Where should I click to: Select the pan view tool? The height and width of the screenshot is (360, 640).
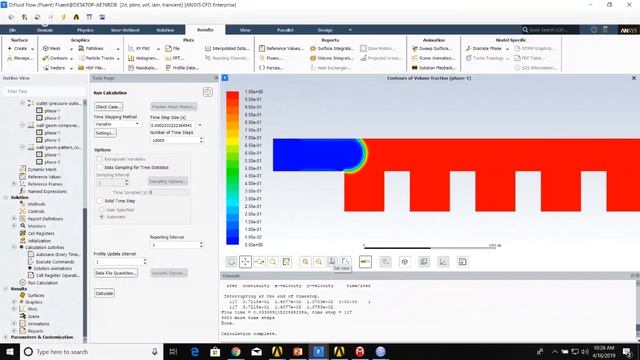tap(245, 262)
